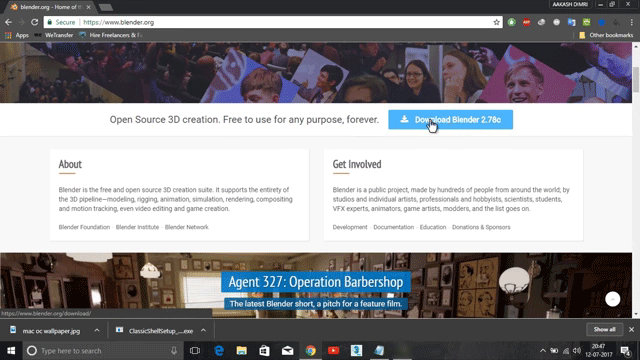Expand options for mac oc wallpaper.jpg download

pos(97,331)
